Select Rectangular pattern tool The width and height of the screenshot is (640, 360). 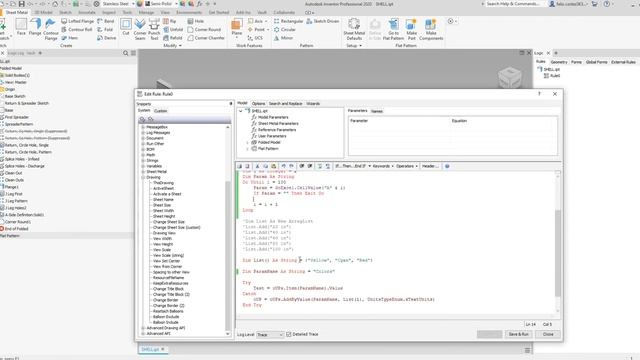tap(289, 21)
